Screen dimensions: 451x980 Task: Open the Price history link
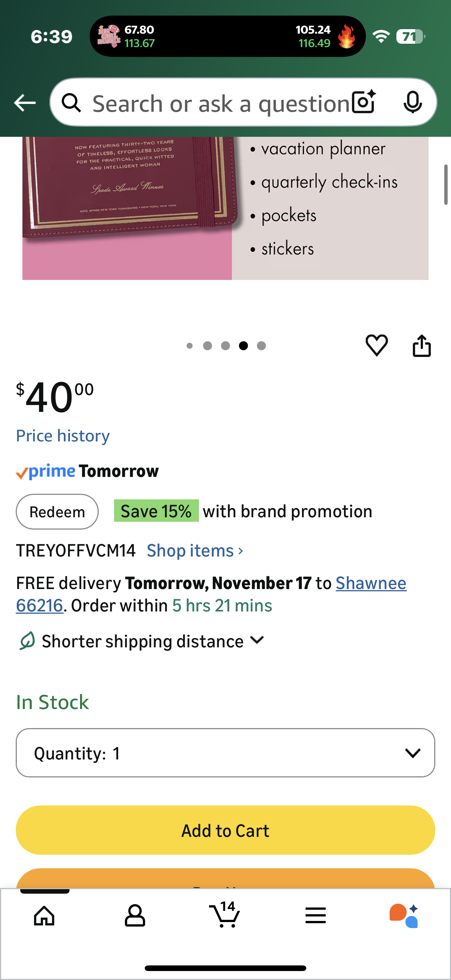pos(63,435)
